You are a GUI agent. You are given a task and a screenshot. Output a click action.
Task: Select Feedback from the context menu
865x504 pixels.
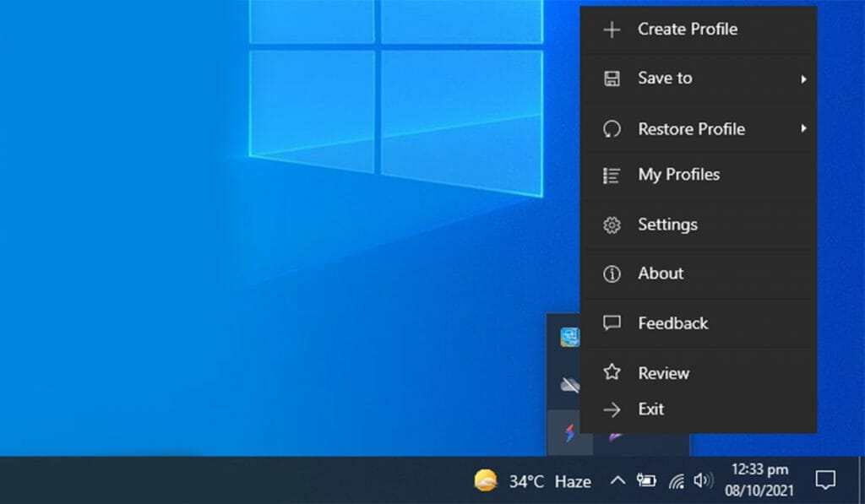(672, 323)
